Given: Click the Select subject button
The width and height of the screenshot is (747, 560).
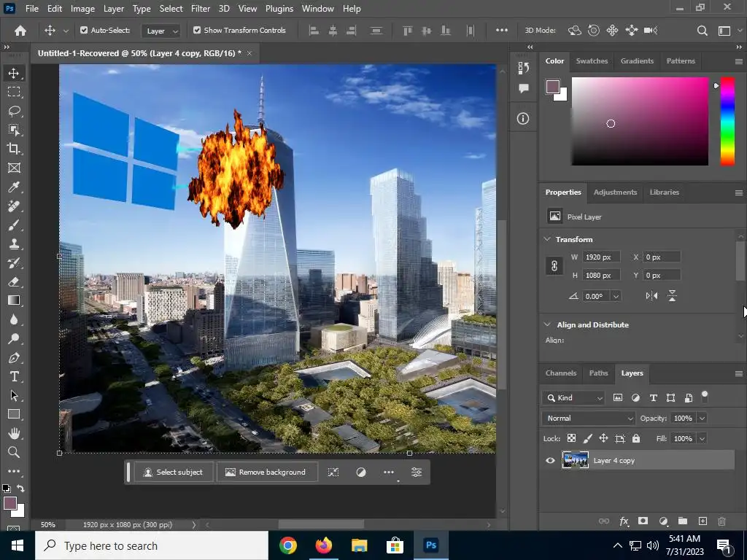Looking at the screenshot, I should (x=174, y=472).
